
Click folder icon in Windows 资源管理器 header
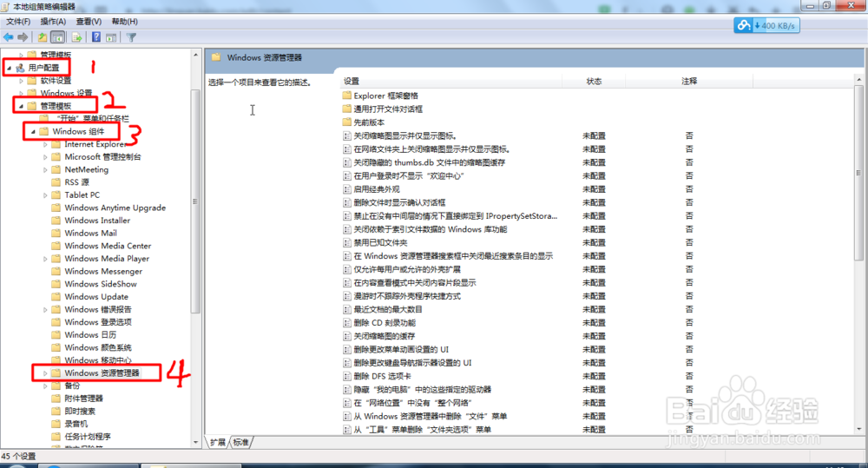pos(216,57)
